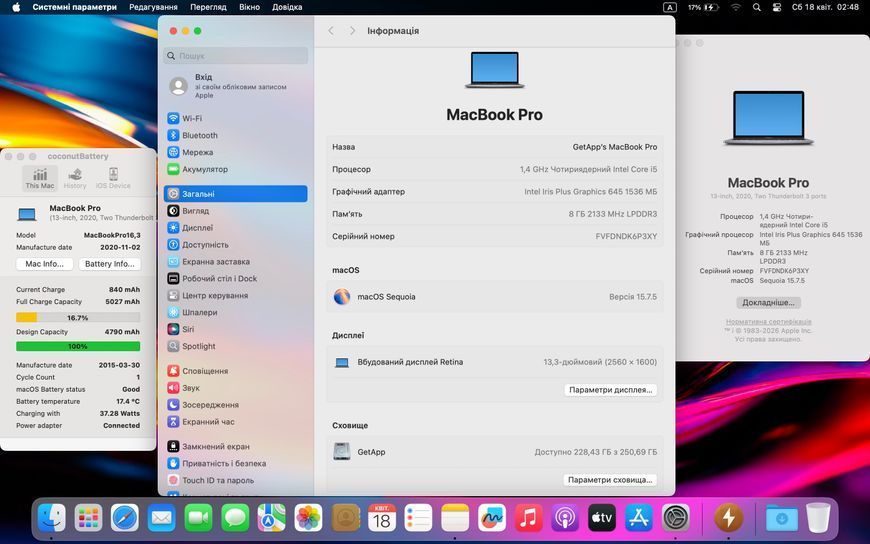Open Перегляд menu
Viewport: 870px width, 544px height.
pyautogui.click(x=208, y=7)
